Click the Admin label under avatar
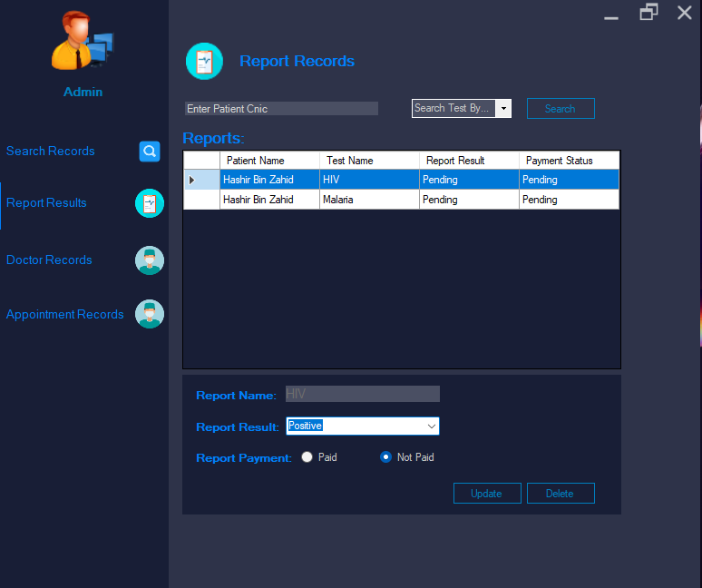Image resolution: width=702 pixels, height=588 pixels. pyautogui.click(x=83, y=92)
